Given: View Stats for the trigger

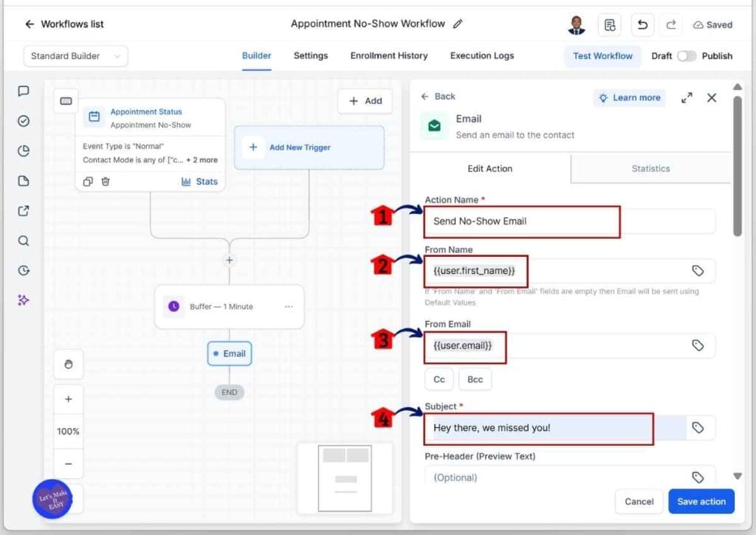Looking at the screenshot, I should (x=199, y=182).
